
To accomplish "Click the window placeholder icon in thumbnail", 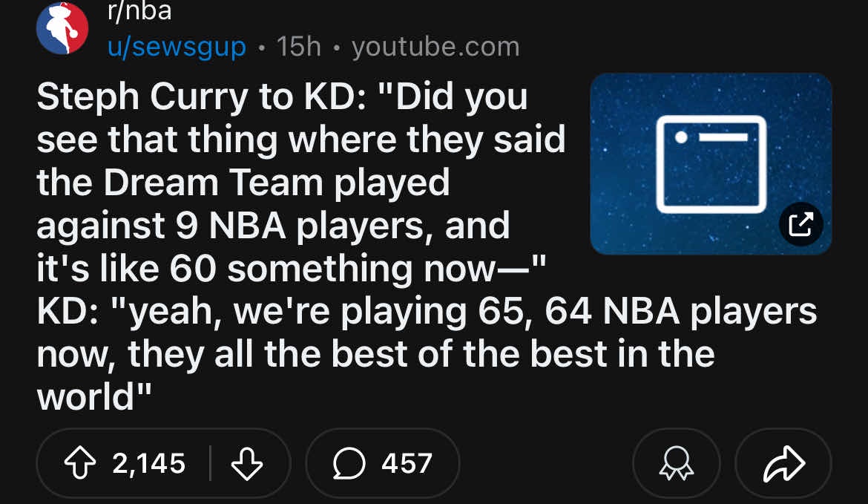I will [710, 164].
